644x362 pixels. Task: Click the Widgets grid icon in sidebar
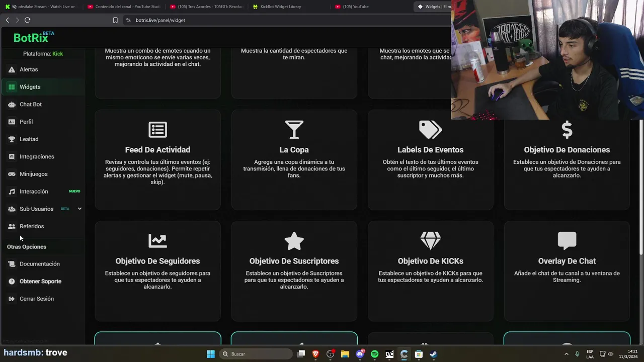[x=12, y=87]
